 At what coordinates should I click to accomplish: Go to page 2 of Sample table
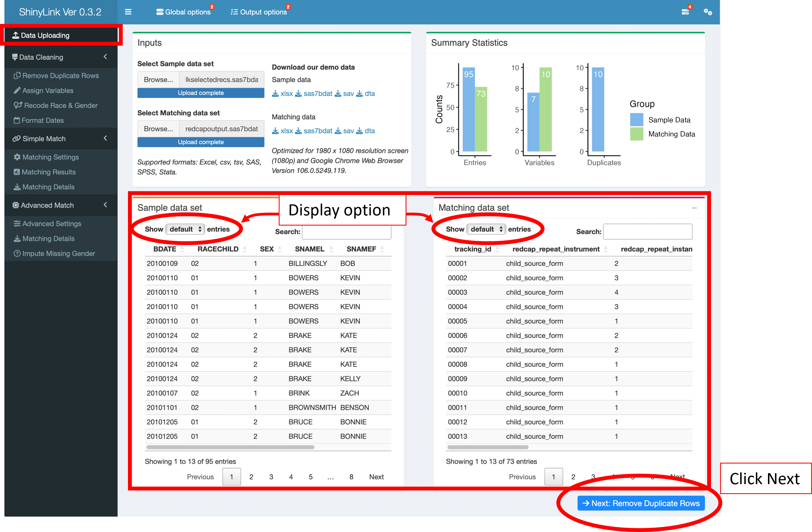[251, 477]
